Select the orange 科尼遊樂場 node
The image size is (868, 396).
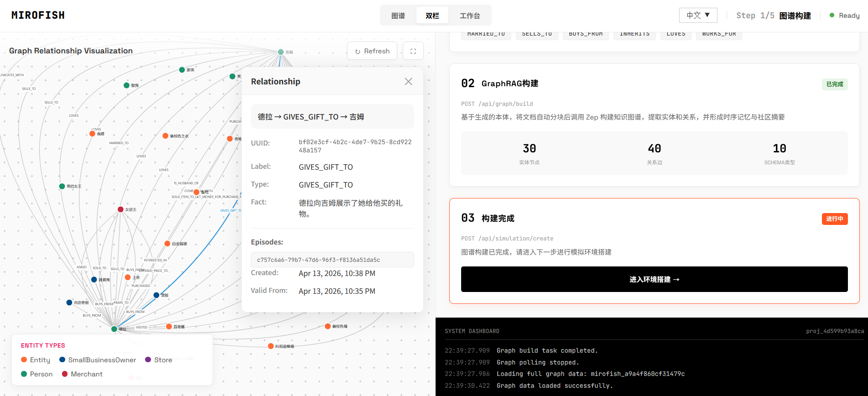[271, 346]
